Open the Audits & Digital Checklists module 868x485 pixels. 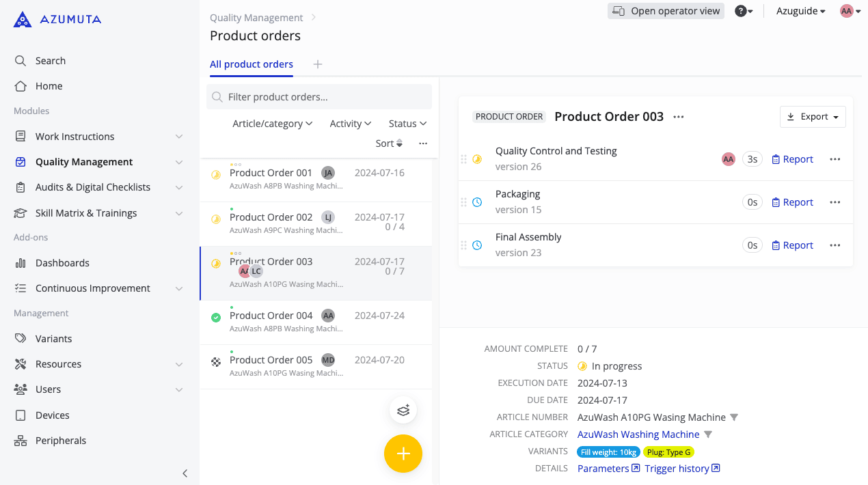coord(92,186)
